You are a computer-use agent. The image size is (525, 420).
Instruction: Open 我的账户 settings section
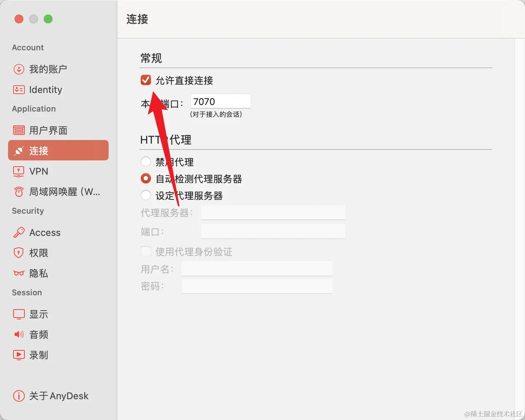point(58,69)
